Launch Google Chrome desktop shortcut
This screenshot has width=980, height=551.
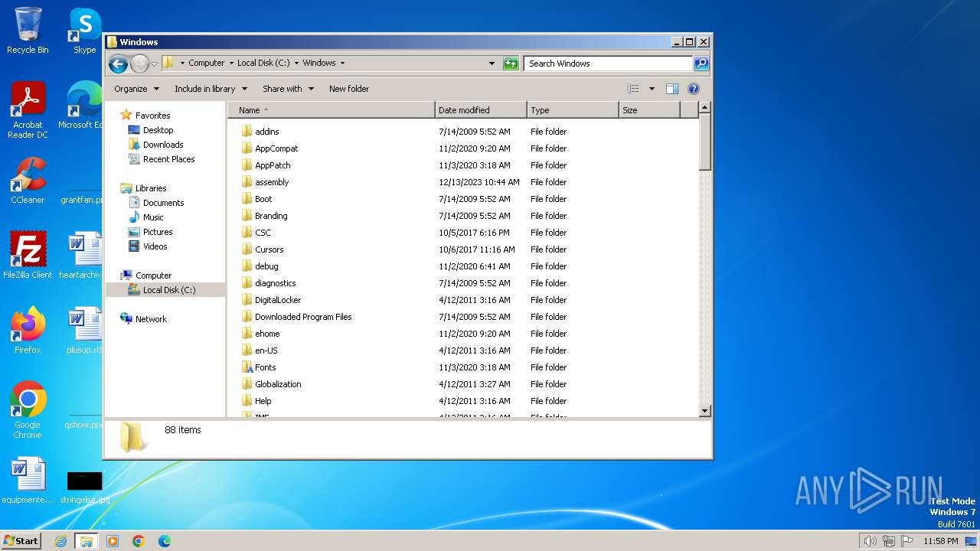(x=28, y=410)
